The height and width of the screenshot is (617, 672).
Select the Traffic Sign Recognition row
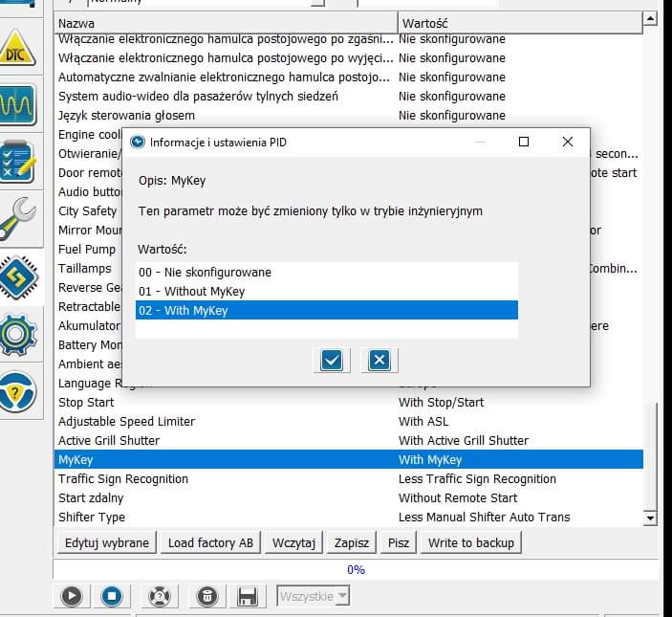349,479
